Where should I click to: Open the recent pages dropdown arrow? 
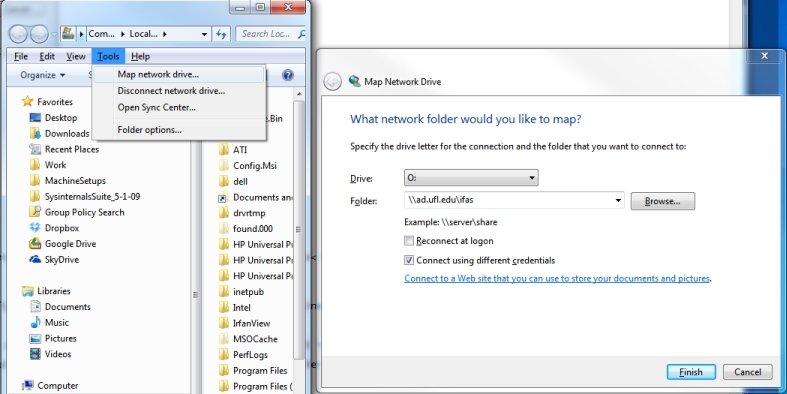coord(54,35)
